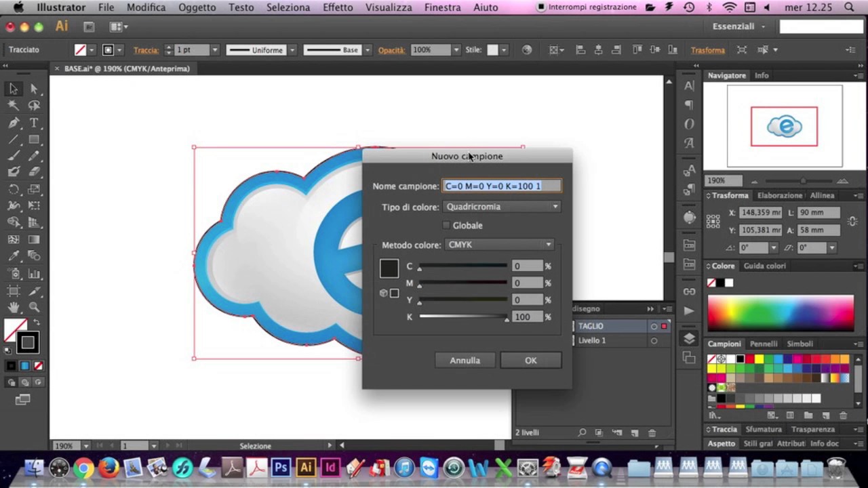Click the X value field in Trasforma panel

pos(760,212)
